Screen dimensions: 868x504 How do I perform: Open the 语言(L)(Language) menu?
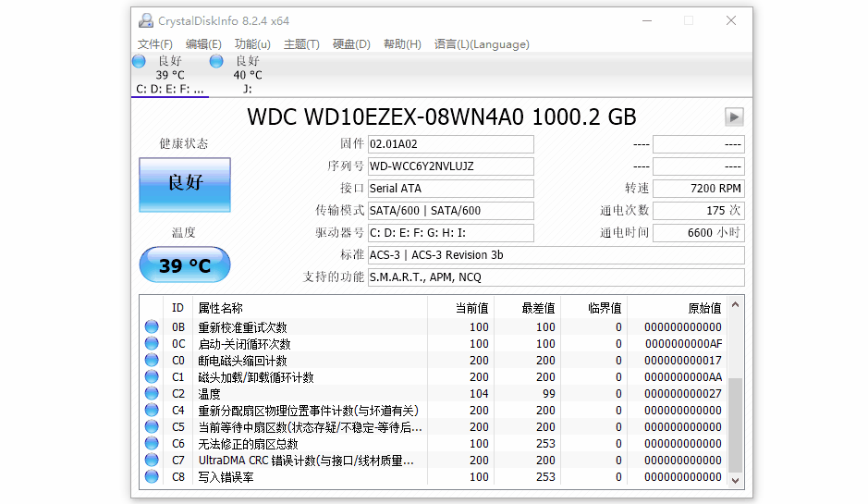point(482,44)
